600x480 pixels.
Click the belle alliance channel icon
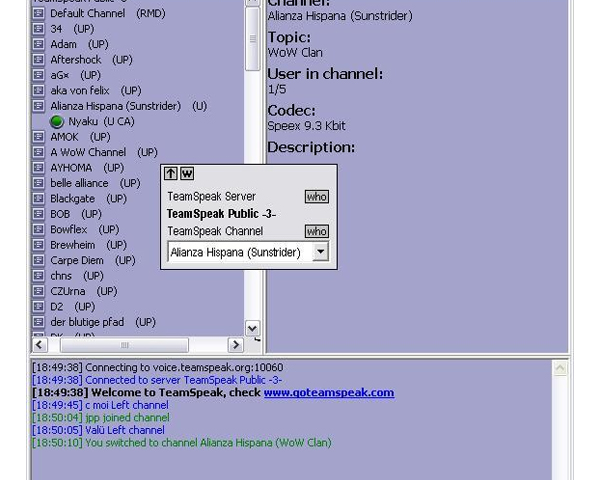coord(38,183)
